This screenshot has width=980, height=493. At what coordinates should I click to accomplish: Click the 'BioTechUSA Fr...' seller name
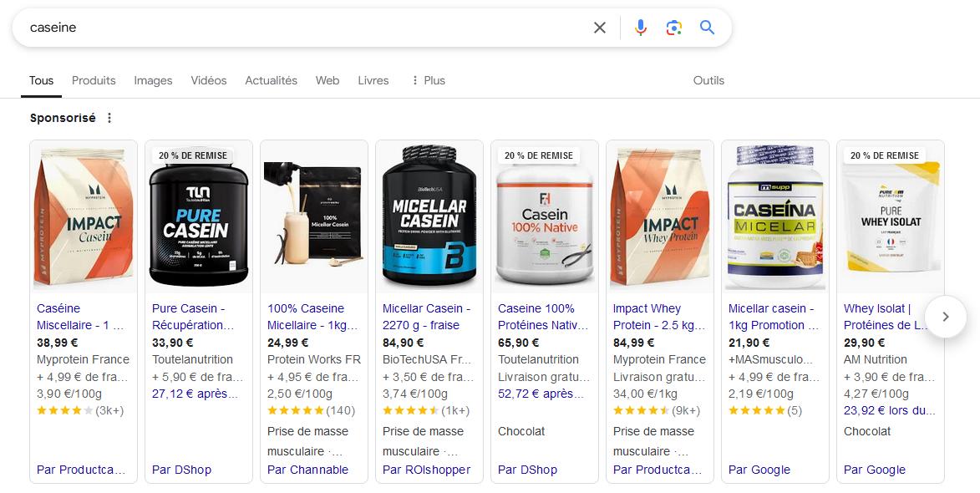click(x=427, y=359)
